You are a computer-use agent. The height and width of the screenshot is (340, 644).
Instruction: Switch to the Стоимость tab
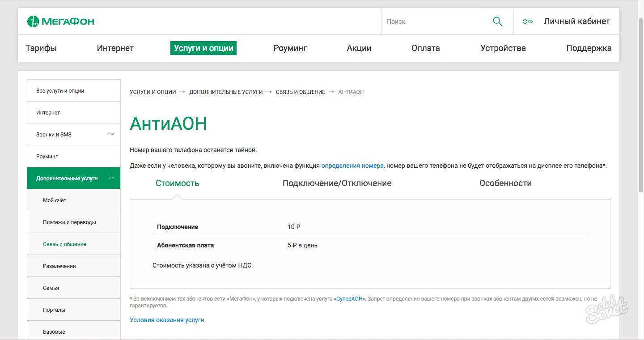[177, 183]
